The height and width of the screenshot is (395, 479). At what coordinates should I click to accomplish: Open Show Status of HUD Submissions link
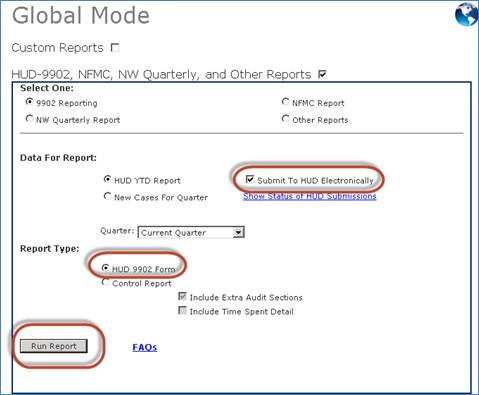click(310, 196)
